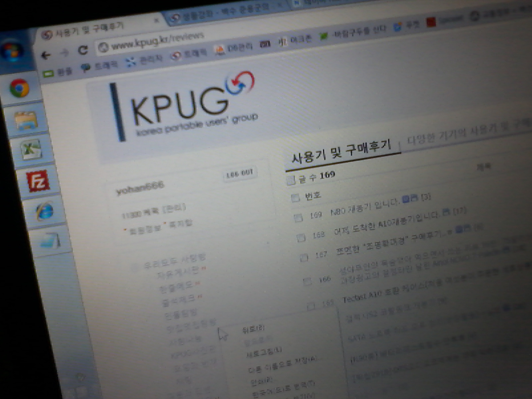Viewport: 532px width, 399px height.
Task: Close the 사용기 및 구매후기 tab
Action: tap(156, 21)
